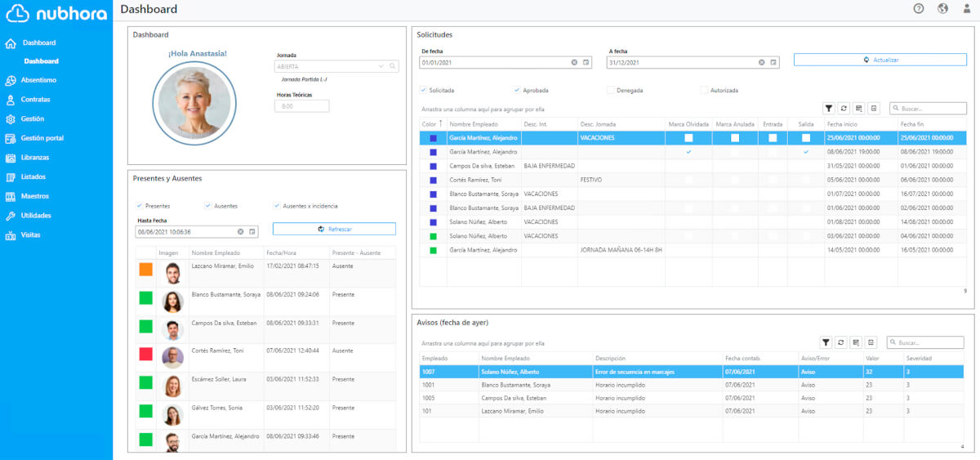Image resolution: width=980 pixels, height=460 pixels.
Task: Expand the Gestión portal menu
Action: click(42, 138)
